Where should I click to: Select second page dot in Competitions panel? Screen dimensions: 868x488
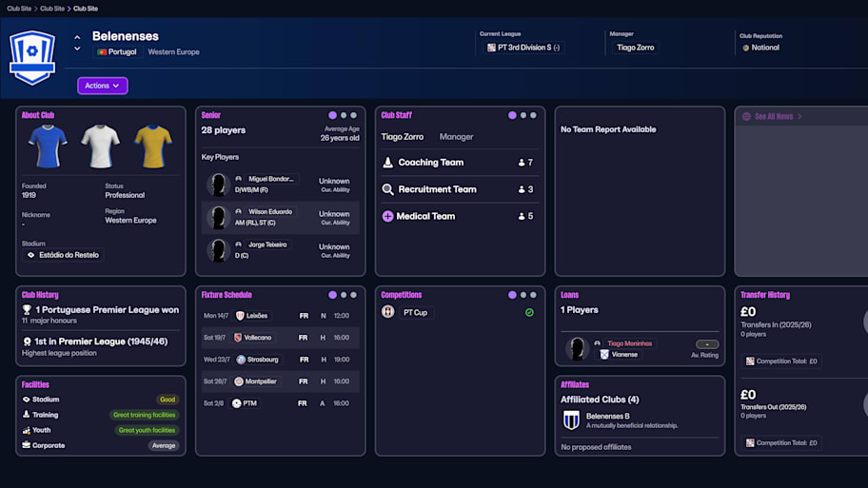coord(523,295)
